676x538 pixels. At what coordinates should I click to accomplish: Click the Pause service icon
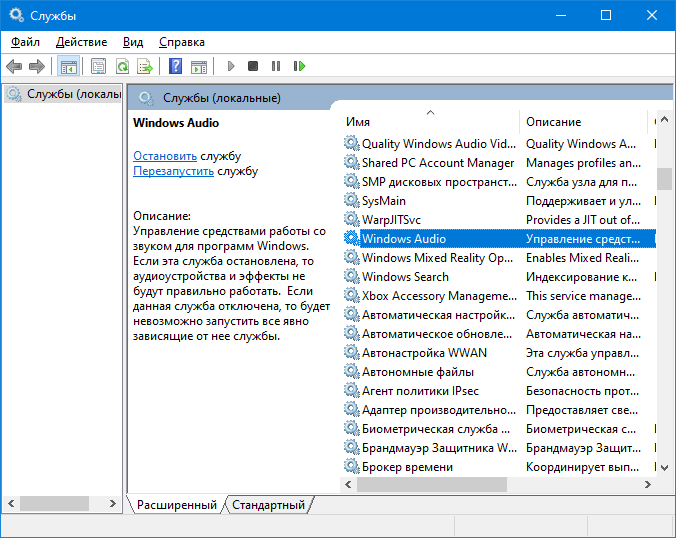click(x=276, y=66)
